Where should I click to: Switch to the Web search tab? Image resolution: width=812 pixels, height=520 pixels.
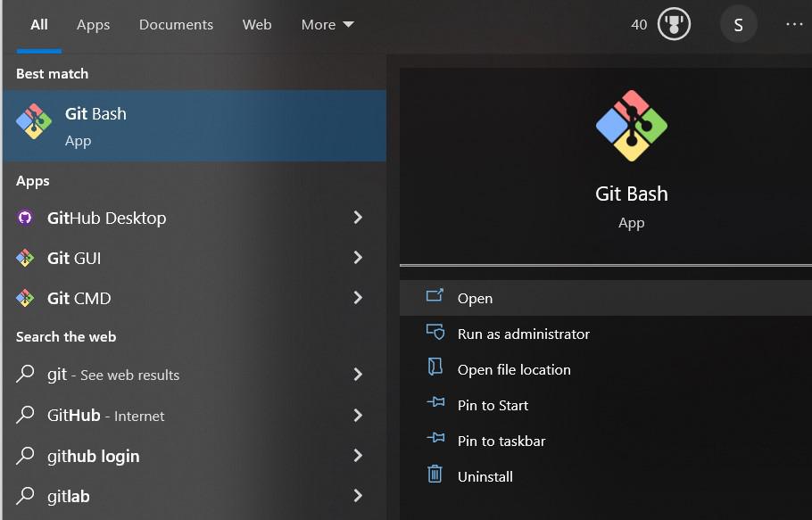pos(257,25)
